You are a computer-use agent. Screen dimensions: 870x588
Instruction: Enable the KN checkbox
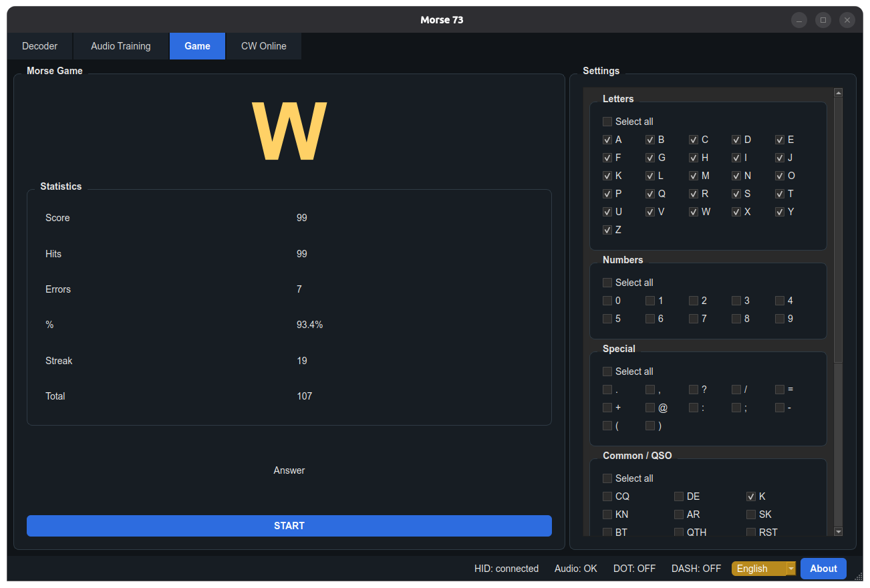tap(607, 514)
